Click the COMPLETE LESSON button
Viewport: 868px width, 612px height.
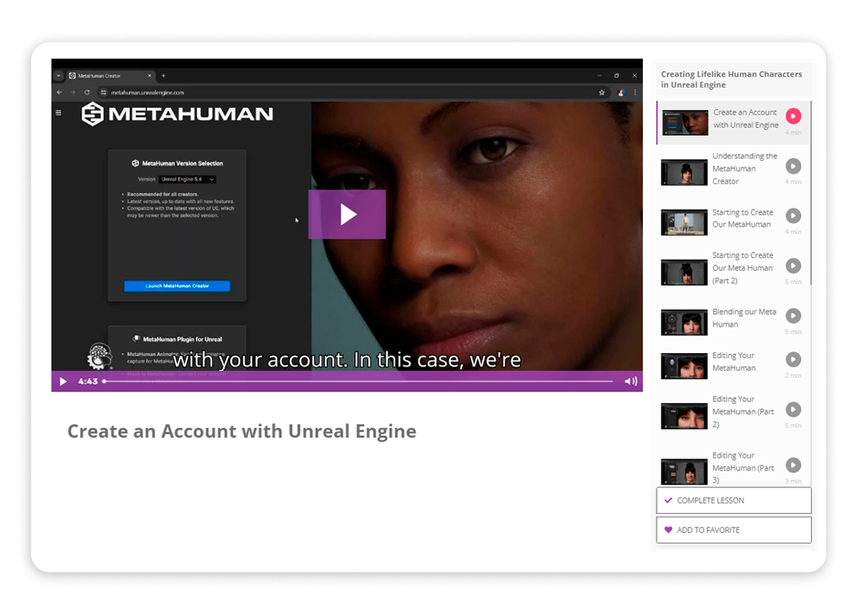point(734,501)
